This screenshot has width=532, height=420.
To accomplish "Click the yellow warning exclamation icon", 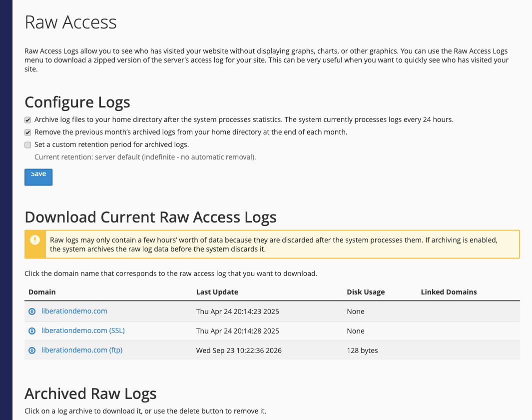I will tap(35, 240).
